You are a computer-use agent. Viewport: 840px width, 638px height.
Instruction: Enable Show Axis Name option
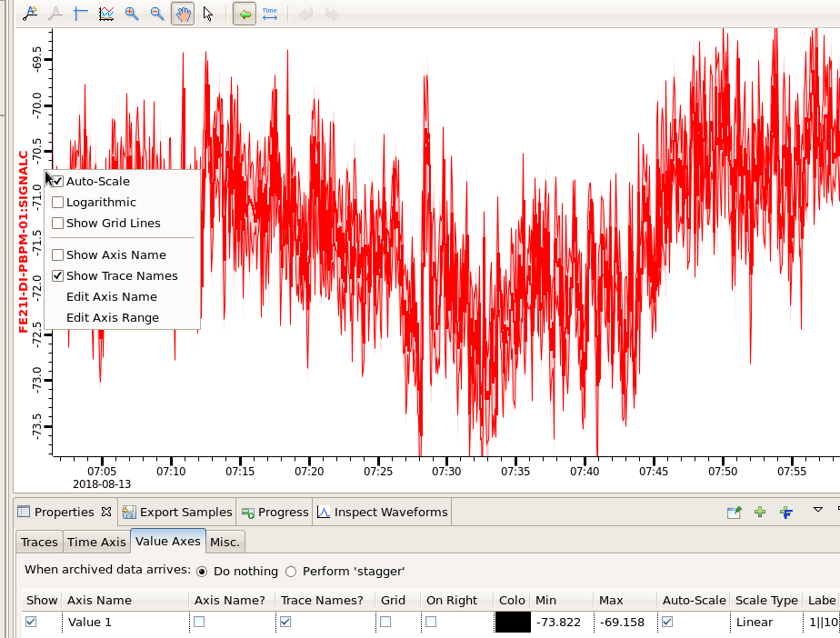pyautogui.click(x=122, y=255)
